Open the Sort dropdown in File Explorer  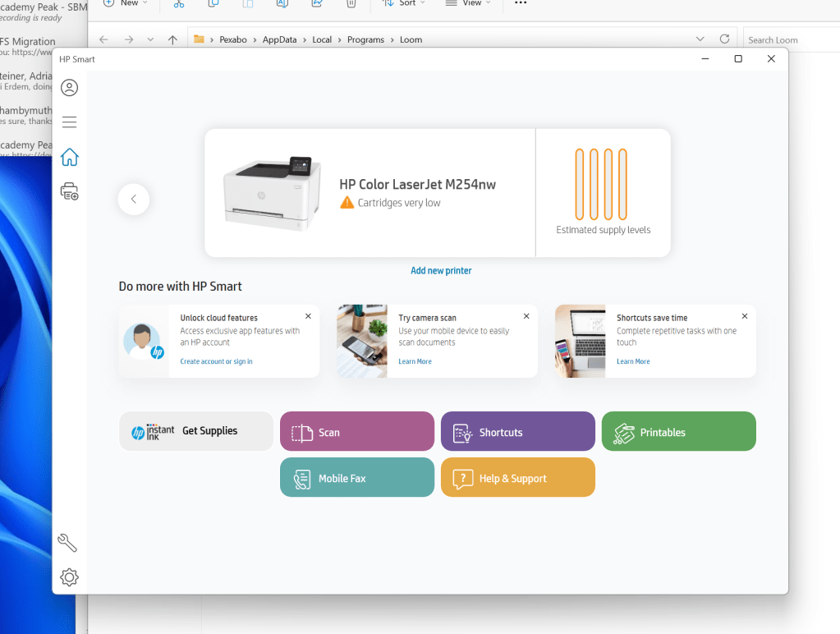404,3
